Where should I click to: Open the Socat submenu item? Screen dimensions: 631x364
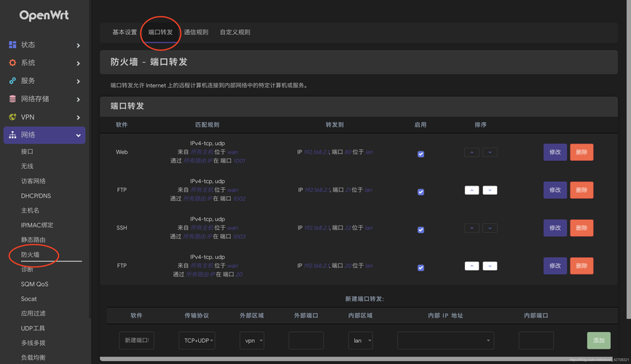28,298
